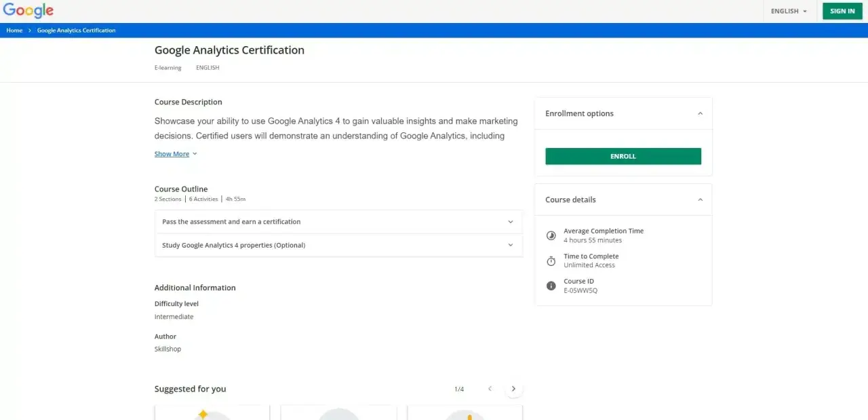
Task: Click the green ENROLL button
Action: point(623,156)
